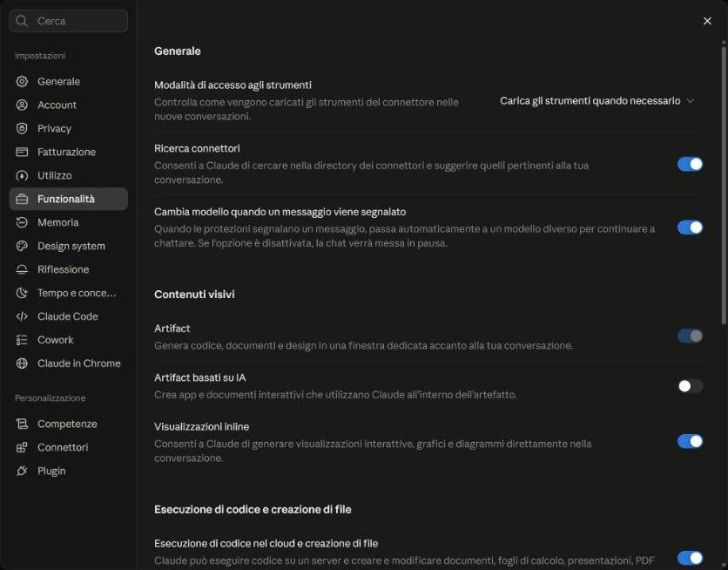Click the Connettori blocks icon

click(22, 447)
